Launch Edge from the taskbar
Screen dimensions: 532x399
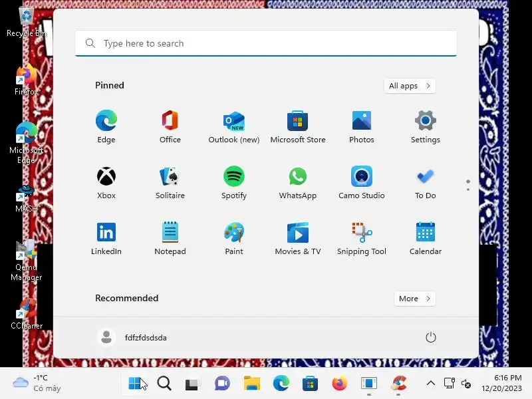(281, 384)
